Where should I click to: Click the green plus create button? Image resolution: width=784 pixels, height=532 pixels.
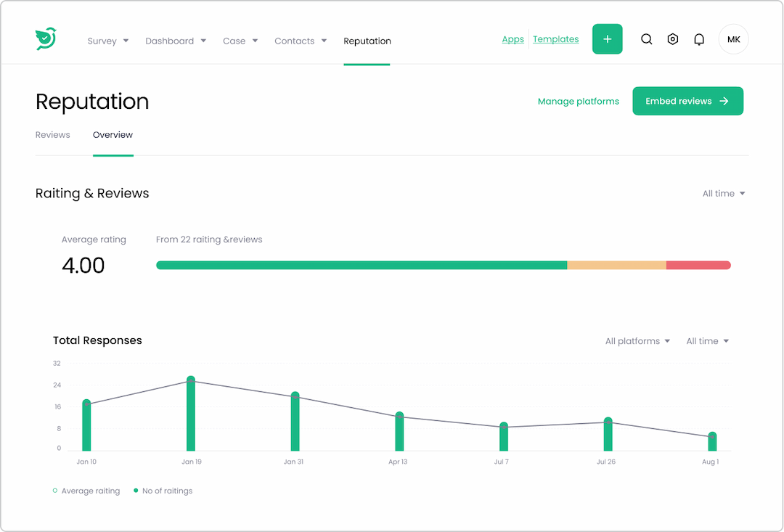[607, 39]
